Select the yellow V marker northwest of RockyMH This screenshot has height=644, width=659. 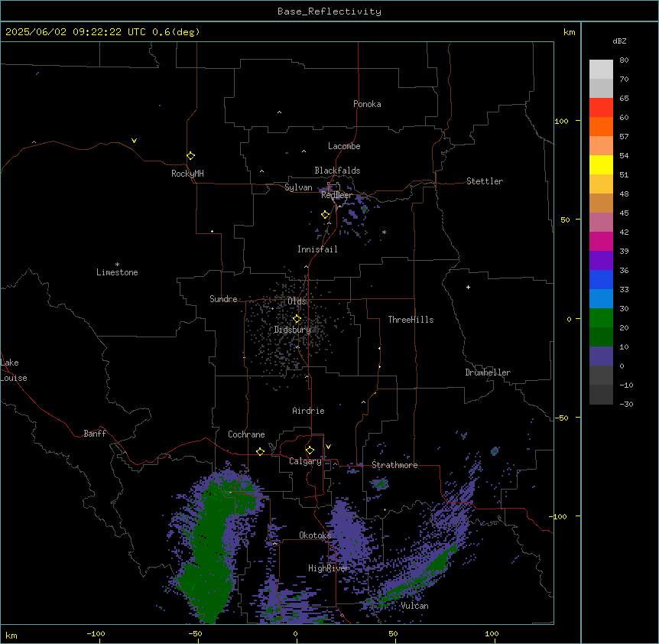pyautogui.click(x=134, y=141)
